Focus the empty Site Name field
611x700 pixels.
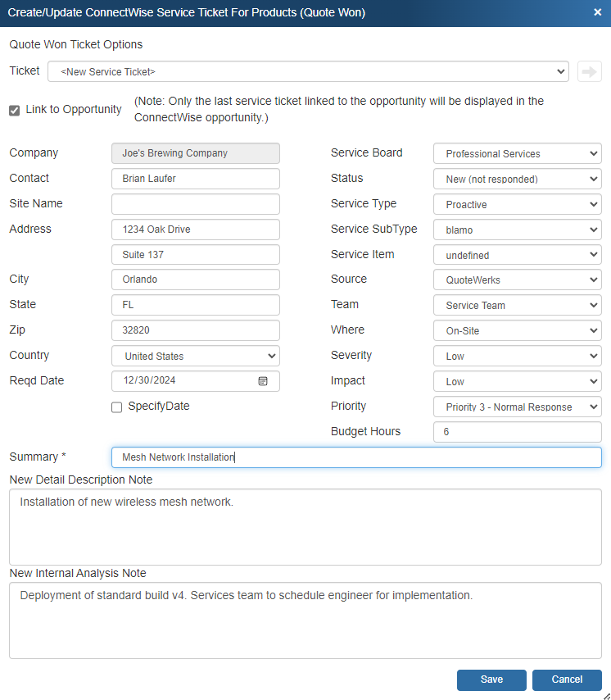click(195, 204)
